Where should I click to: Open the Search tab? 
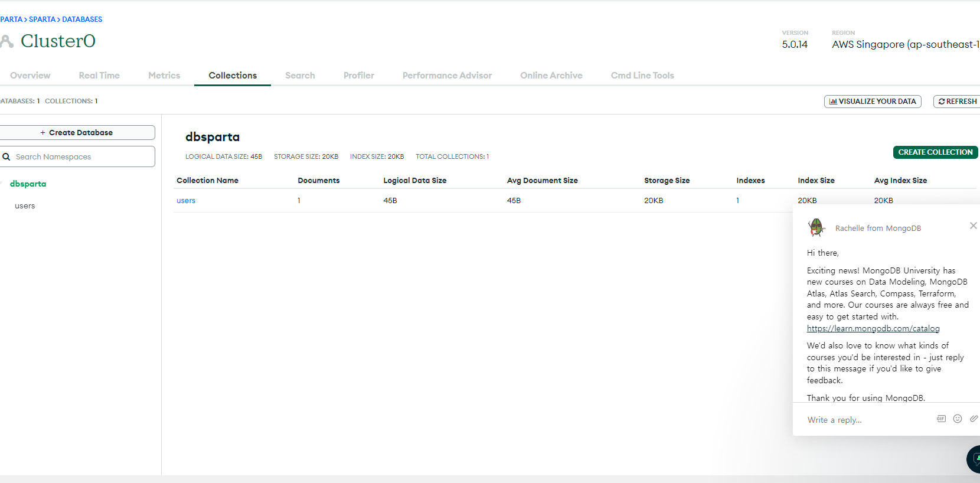300,76
